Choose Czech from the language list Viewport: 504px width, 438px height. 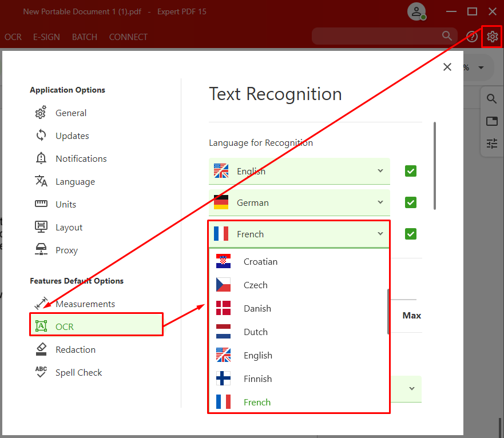coord(299,285)
